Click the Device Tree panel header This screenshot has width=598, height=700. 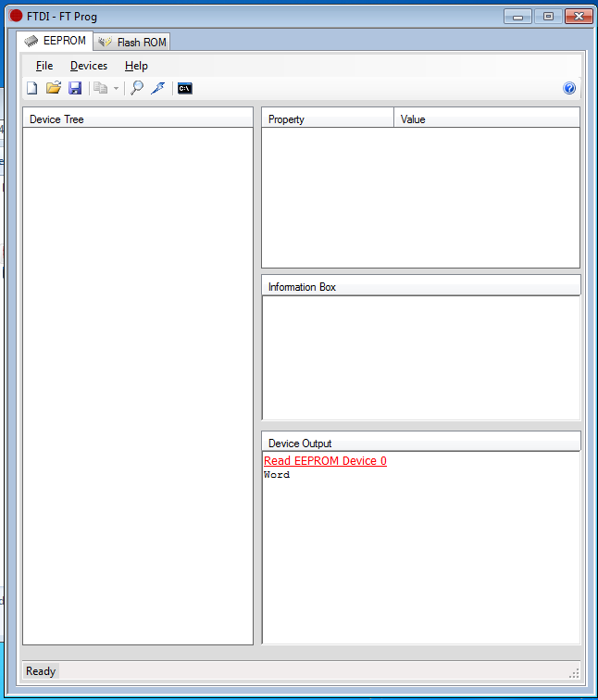(x=138, y=119)
